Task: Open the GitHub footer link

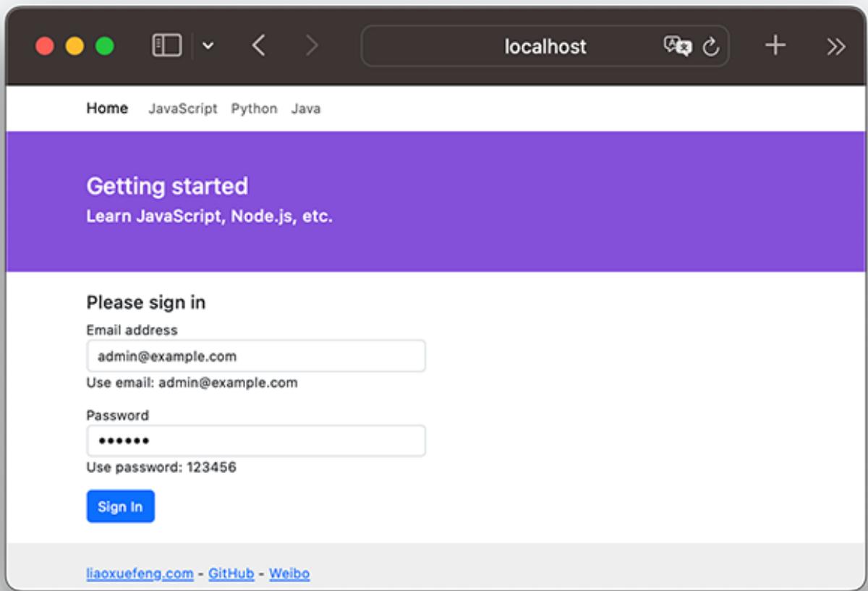Action: 231,574
